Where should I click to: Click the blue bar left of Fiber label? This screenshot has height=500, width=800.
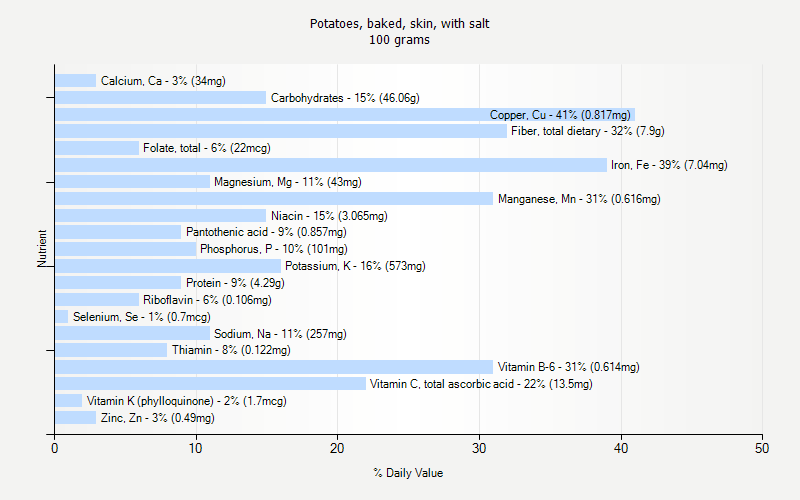(281, 131)
